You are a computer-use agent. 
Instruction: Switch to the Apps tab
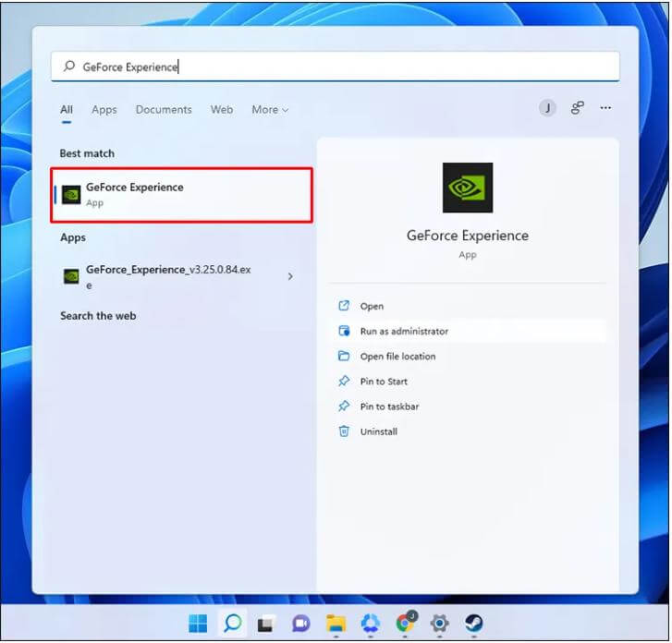pyautogui.click(x=104, y=110)
